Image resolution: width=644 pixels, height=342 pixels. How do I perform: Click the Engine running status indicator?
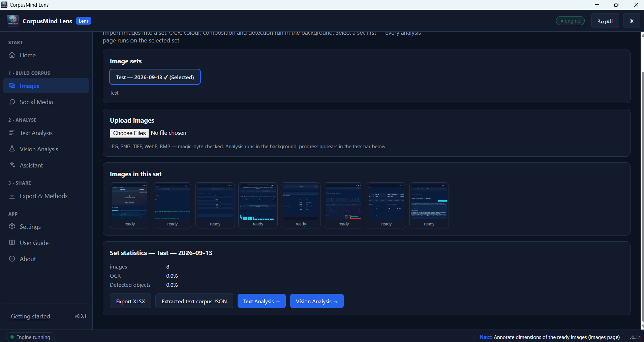[30, 337]
